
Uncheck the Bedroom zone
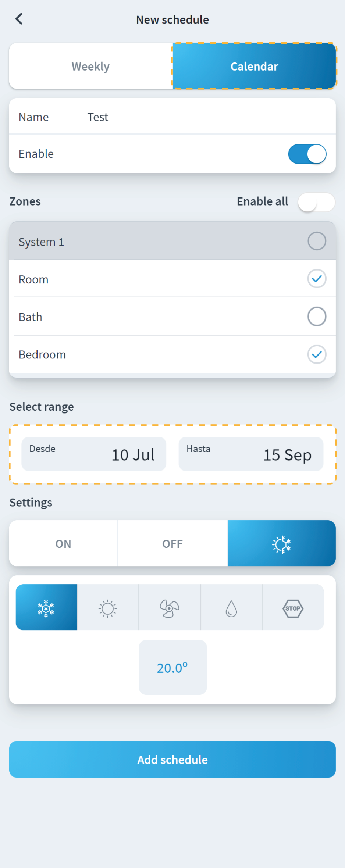coord(317,354)
